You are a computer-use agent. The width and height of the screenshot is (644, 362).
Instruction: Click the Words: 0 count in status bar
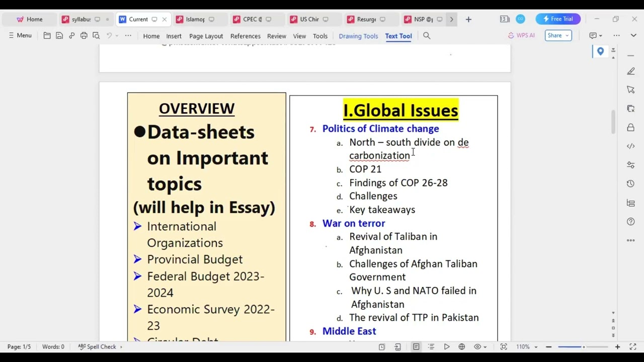point(53,346)
